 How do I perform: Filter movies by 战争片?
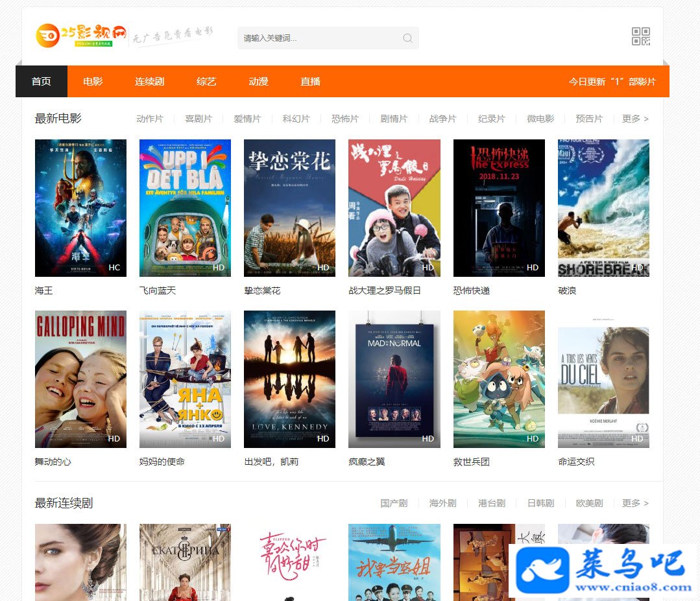click(x=443, y=119)
